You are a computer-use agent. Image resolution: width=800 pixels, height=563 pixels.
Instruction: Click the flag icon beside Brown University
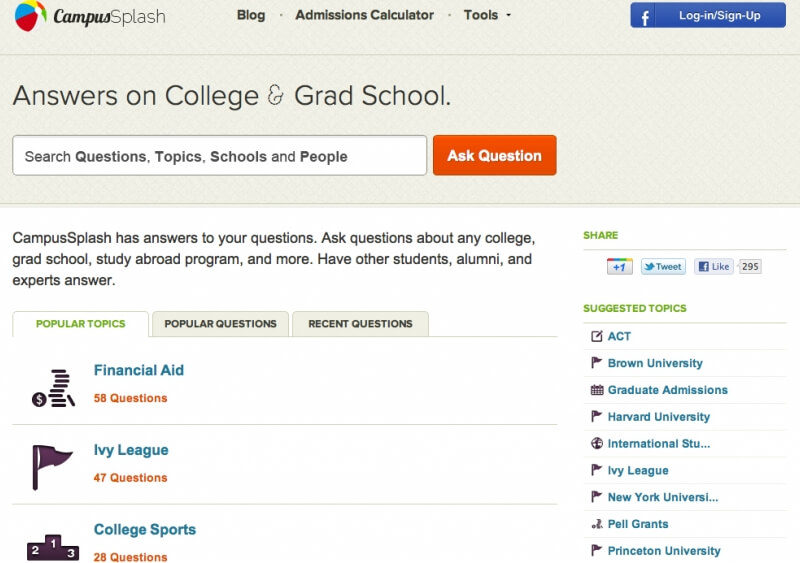pyautogui.click(x=596, y=363)
